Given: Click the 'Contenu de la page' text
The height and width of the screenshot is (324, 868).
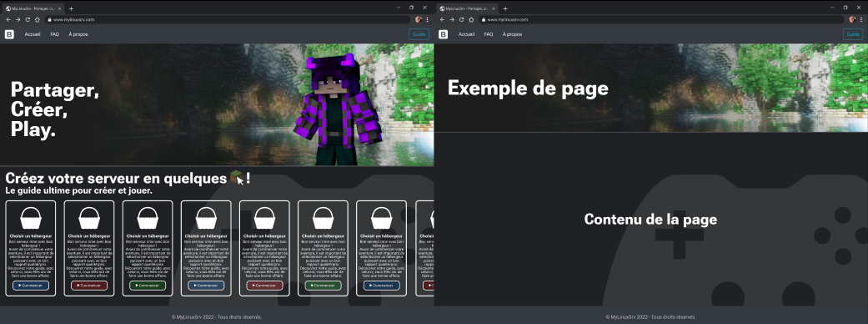Looking at the screenshot, I should (x=650, y=219).
